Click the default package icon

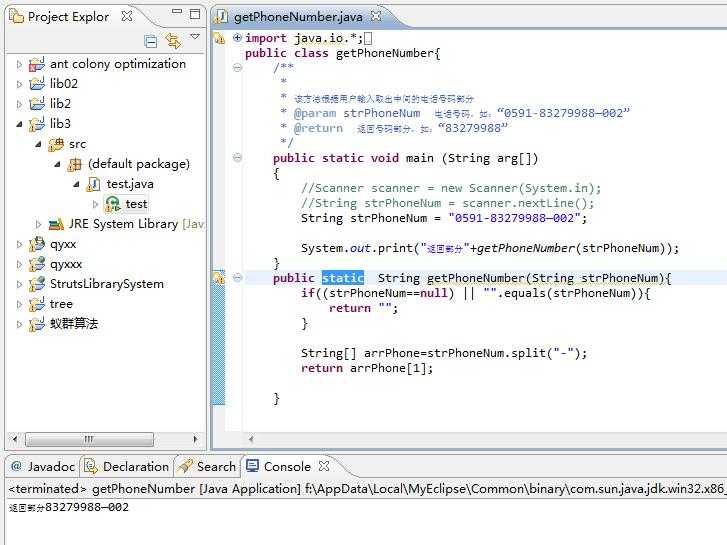pyautogui.click(x=75, y=164)
